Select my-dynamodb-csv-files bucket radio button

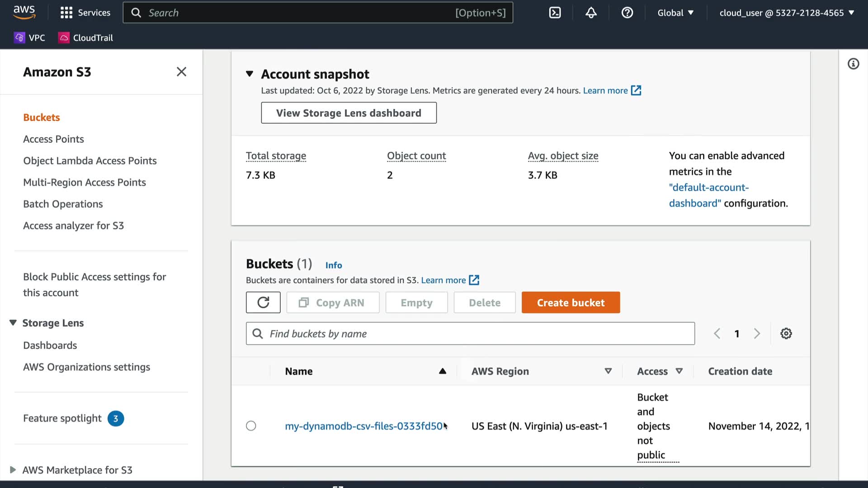[251, 426]
